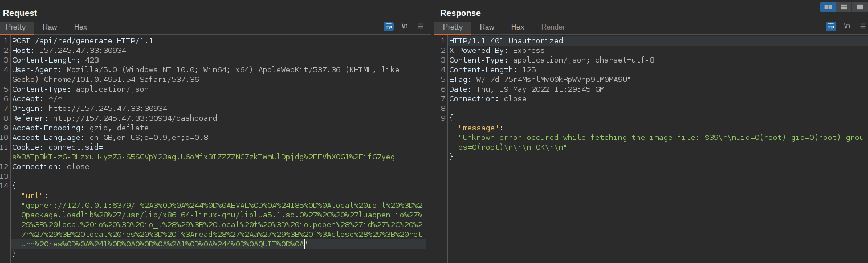
Task: Click the green connect.sid cookie value
Action: tap(203, 157)
